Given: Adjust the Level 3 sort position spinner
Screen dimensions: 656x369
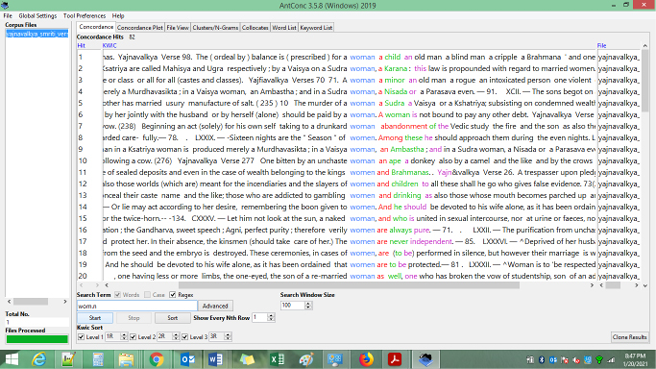Looking at the screenshot, I should [x=228, y=336].
